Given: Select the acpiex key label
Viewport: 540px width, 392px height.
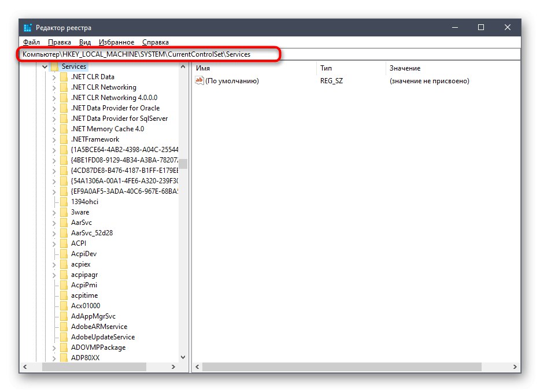Looking at the screenshot, I should pos(80,264).
